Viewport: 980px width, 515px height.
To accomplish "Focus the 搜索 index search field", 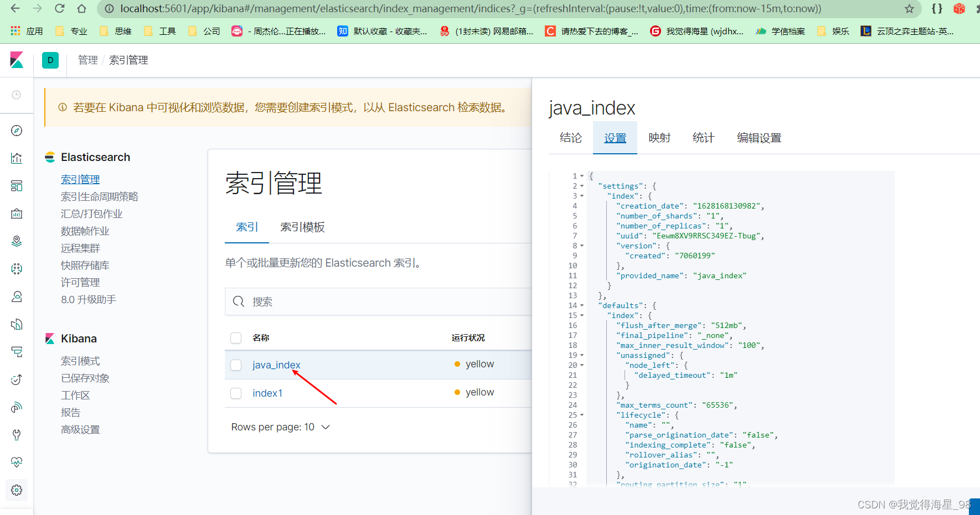I will click(379, 301).
